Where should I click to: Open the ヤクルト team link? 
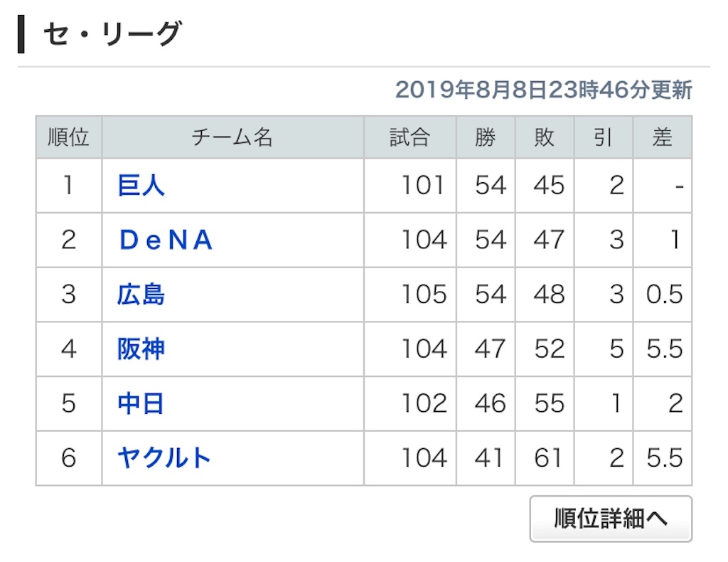click(164, 458)
